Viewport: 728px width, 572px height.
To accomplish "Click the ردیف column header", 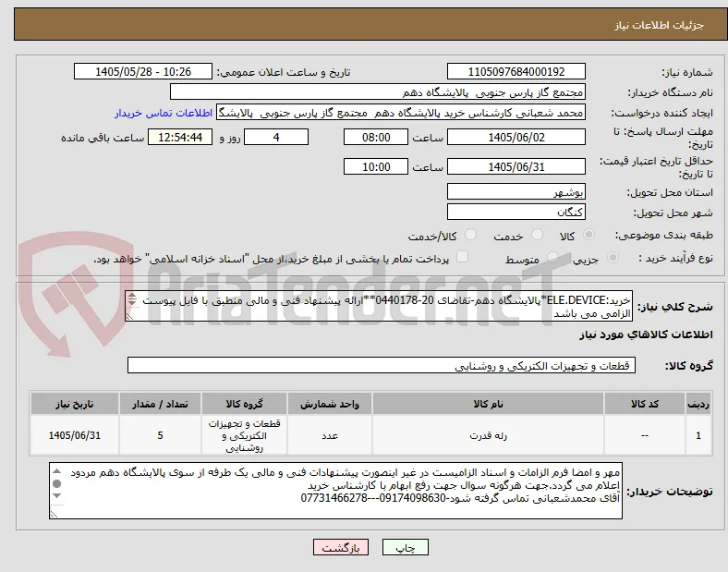I will point(698,404).
